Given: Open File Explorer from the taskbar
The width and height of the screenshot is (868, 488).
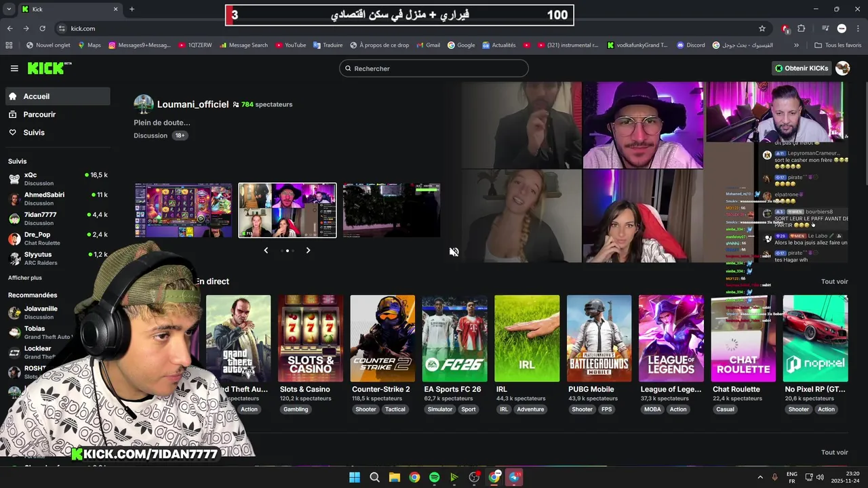Looking at the screenshot, I should (394, 477).
